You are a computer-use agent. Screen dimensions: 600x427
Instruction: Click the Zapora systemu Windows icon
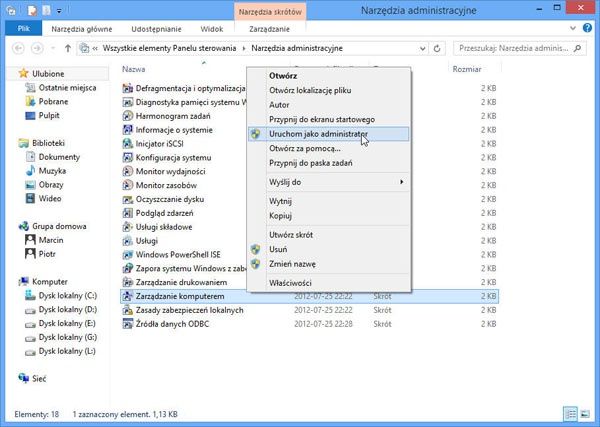127,269
